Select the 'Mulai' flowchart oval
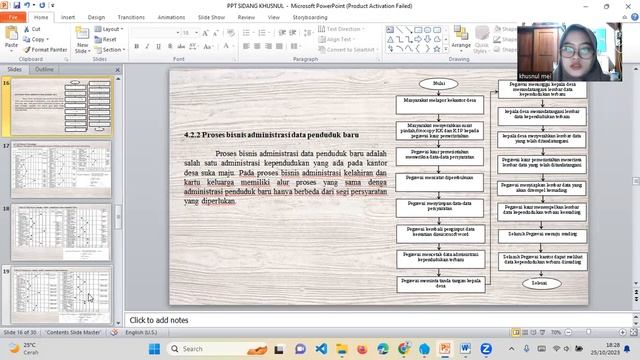The height and width of the screenshot is (360, 640). point(438,84)
